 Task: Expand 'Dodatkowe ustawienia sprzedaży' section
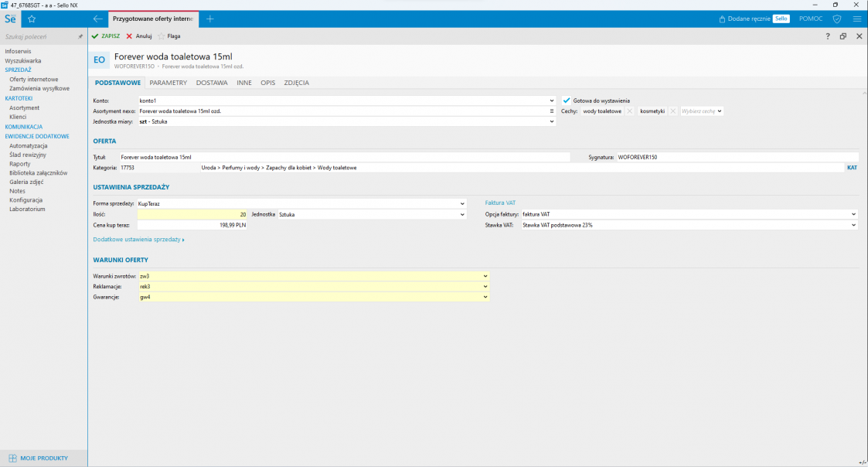pyautogui.click(x=138, y=240)
